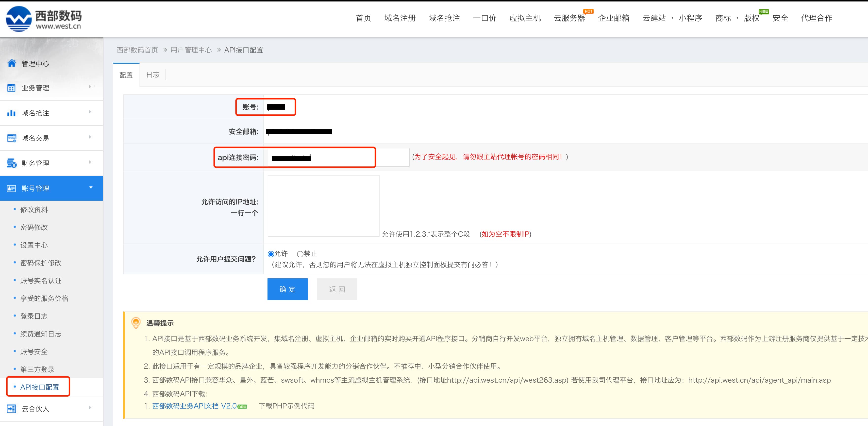Open 安全 in top navigation
This screenshot has width=868, height=426.
click(x=780, y=18)
